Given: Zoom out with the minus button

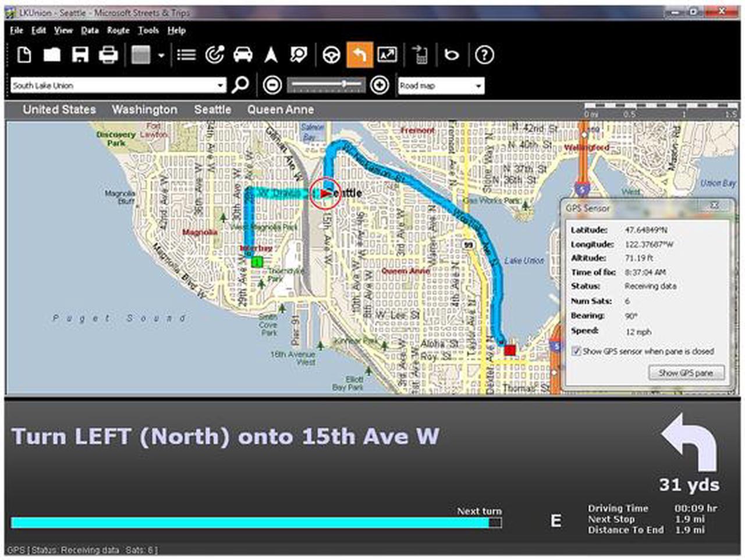Looking at the screenshot, I should coord(272,85).
